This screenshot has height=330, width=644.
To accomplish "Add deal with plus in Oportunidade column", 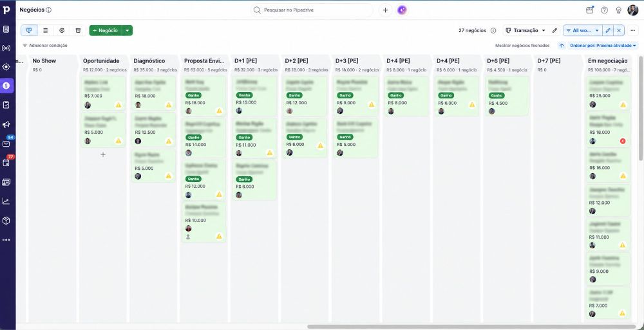I will (103, 154).
